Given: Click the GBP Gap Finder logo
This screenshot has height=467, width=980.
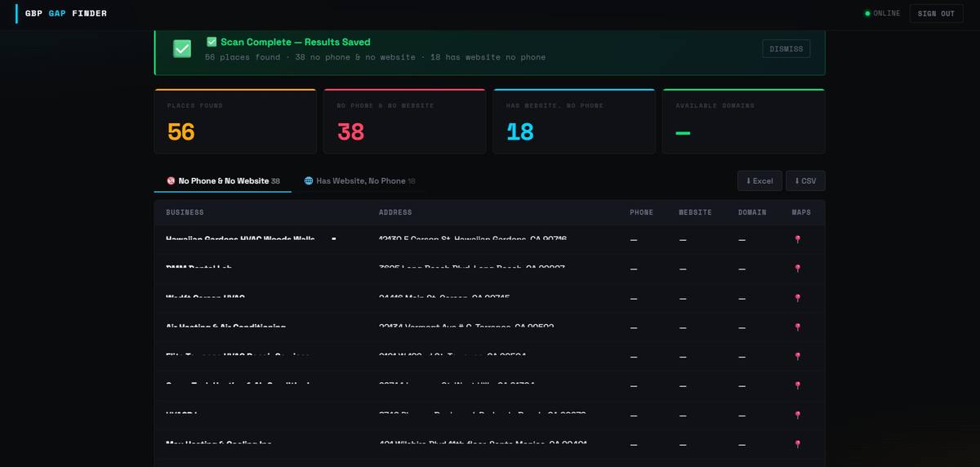Looking at the screenshot, I should pyautogui.click(x=65, y=14).
